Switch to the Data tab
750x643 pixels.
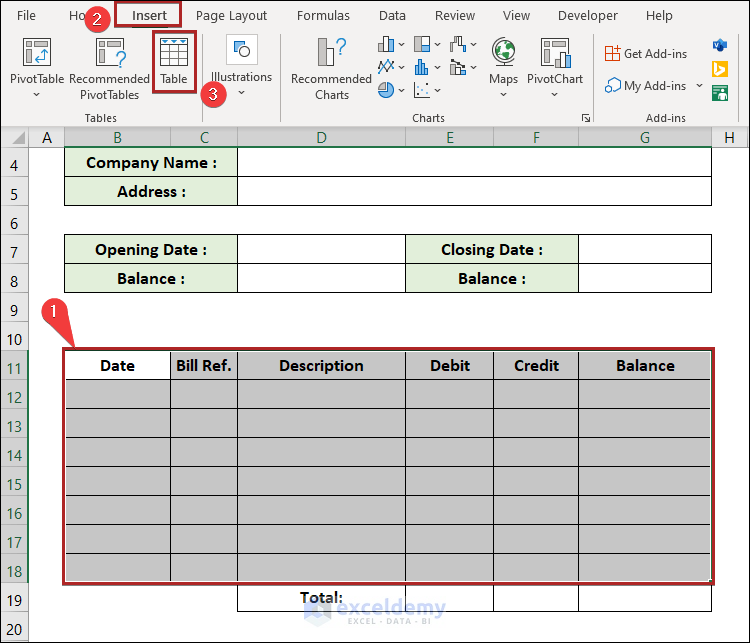(392, 15)
